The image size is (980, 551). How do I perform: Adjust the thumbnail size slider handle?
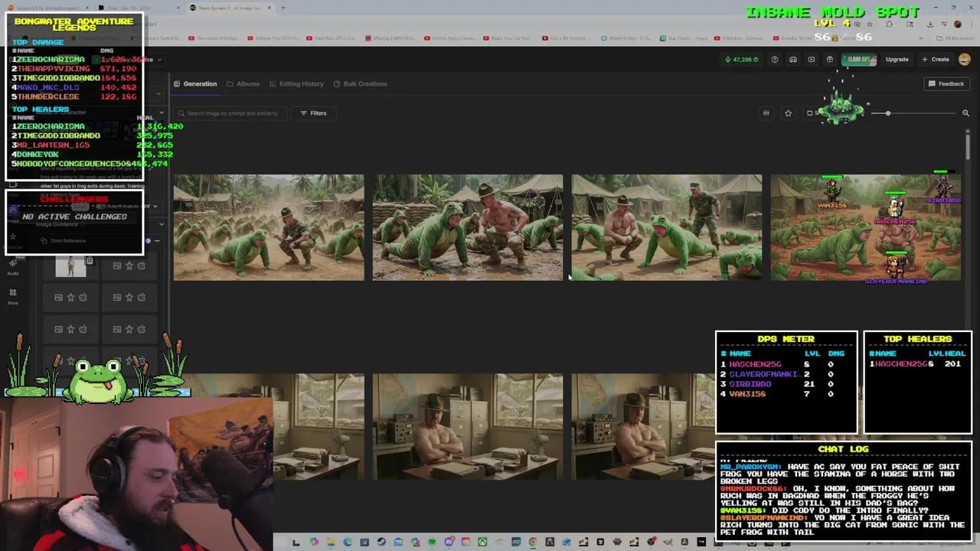pos(887,113)
